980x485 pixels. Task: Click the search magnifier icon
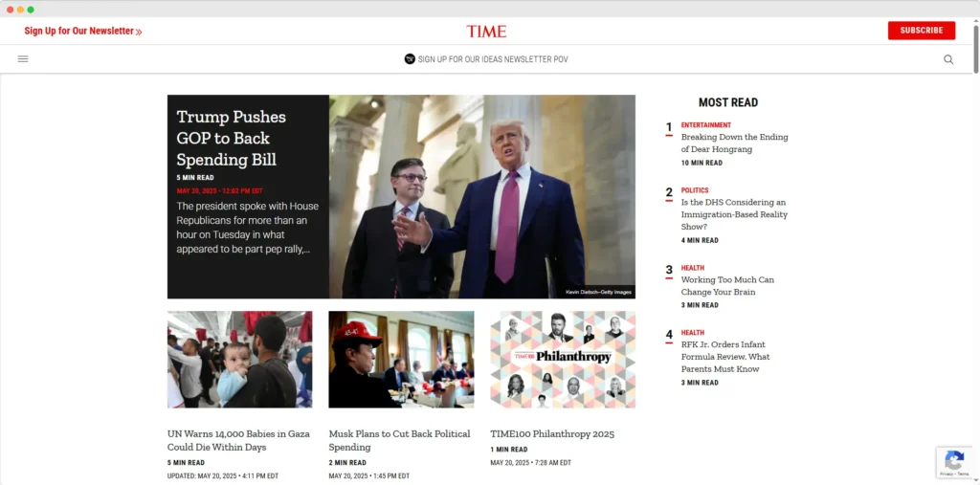click(x=948, y=59)
